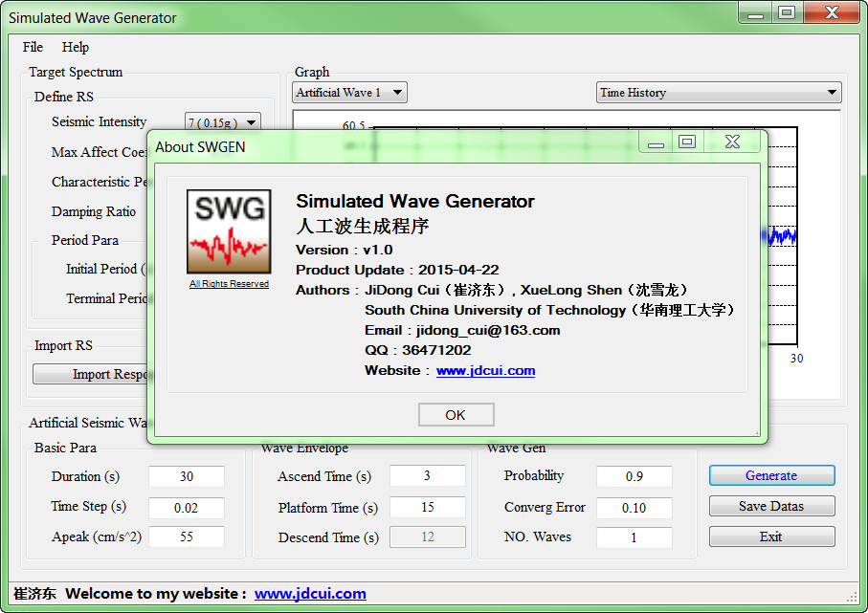This screenshot has height=613, width=868.
Task: Expand the Artificial Wave 1 dropdown
Action: point(349,93)
